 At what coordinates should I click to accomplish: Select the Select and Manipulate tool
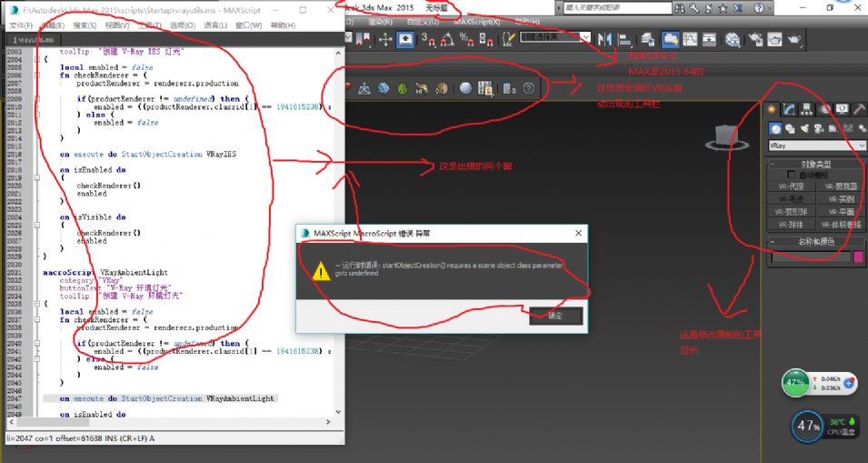[x=386, y=39]
